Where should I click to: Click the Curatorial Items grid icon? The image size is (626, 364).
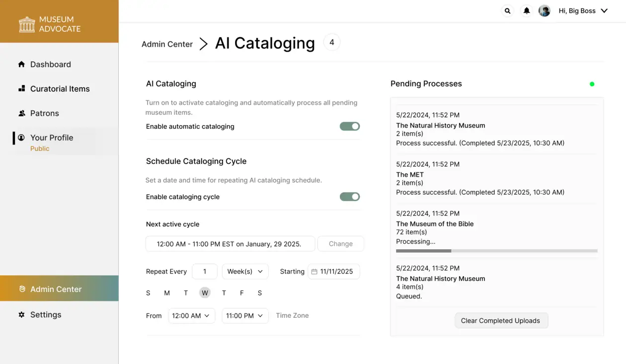pyautogui.click(x=21, y=88)
